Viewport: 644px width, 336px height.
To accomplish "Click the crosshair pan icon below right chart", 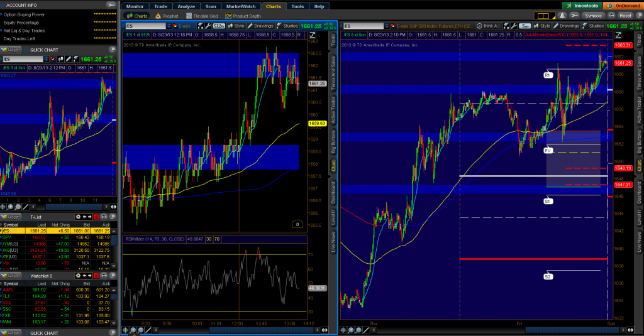I will coord(345,330).
